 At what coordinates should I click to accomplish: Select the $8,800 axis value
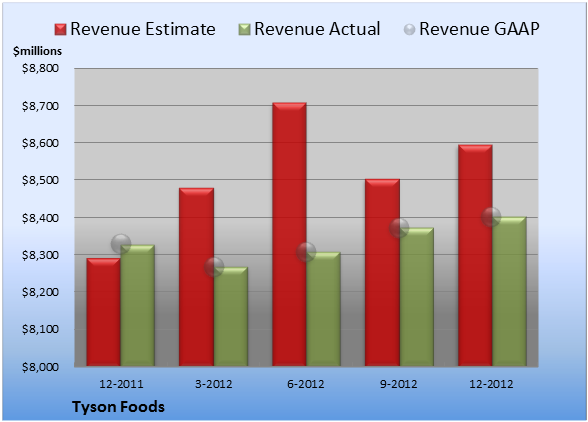pyautogui.click(x=40, y=68)
